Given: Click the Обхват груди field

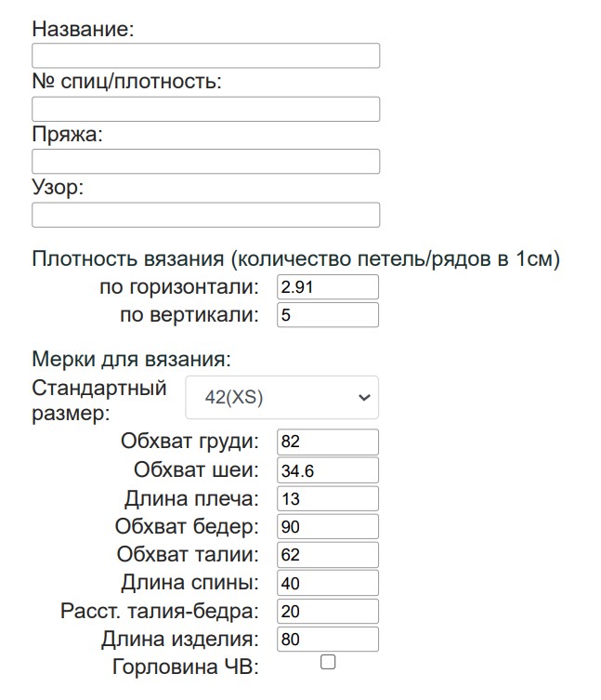Looking at the screenshot, I should click(x=328, y=442).
